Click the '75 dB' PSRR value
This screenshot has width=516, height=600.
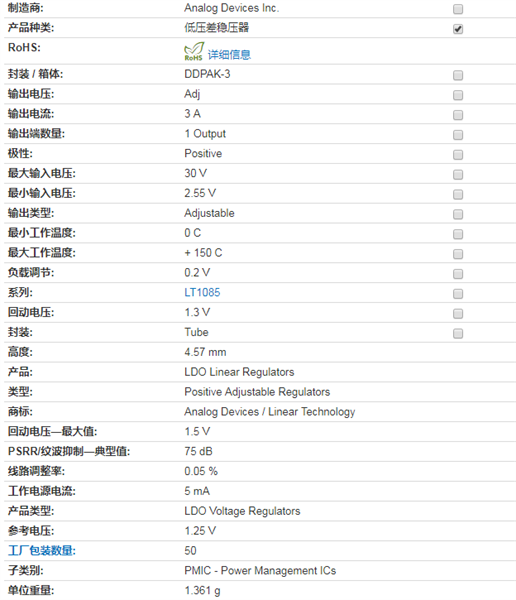(x=198, y=452)
